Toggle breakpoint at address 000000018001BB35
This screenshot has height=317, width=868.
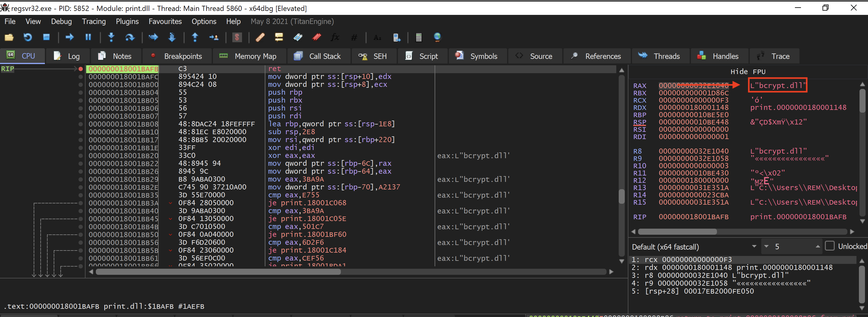[x=81, y=195]
